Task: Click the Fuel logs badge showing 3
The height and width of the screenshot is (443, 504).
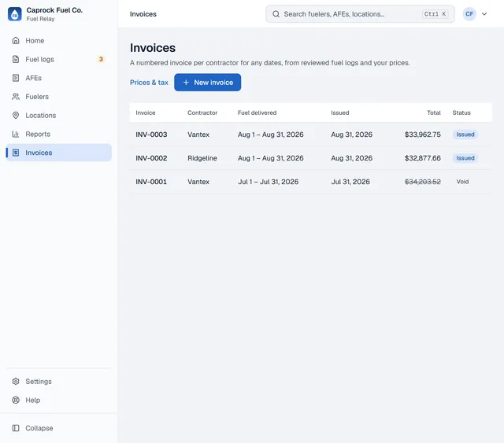Action: click(101, 59)
